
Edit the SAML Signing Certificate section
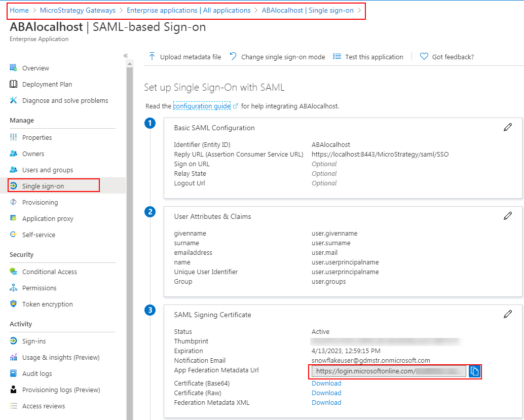pyautogui.click(x=508, y=314)
